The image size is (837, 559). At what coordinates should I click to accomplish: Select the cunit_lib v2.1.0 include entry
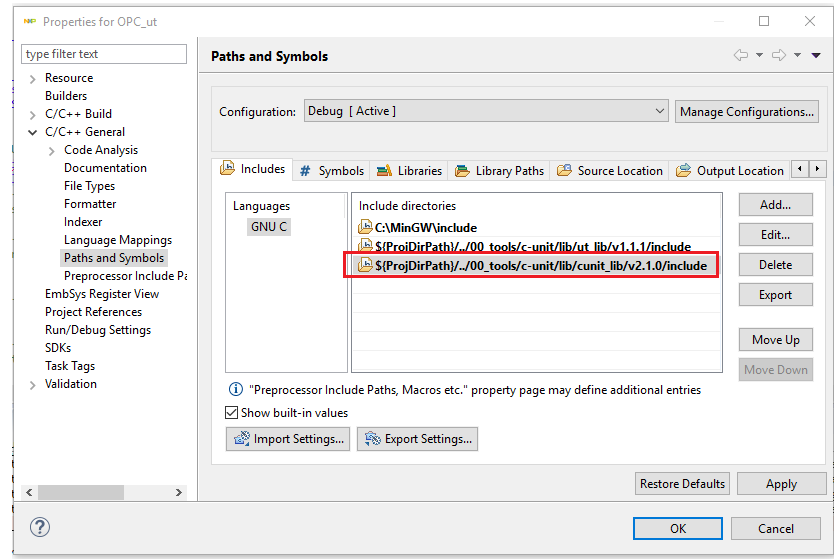pyautogui.click(x=540, y=265)
